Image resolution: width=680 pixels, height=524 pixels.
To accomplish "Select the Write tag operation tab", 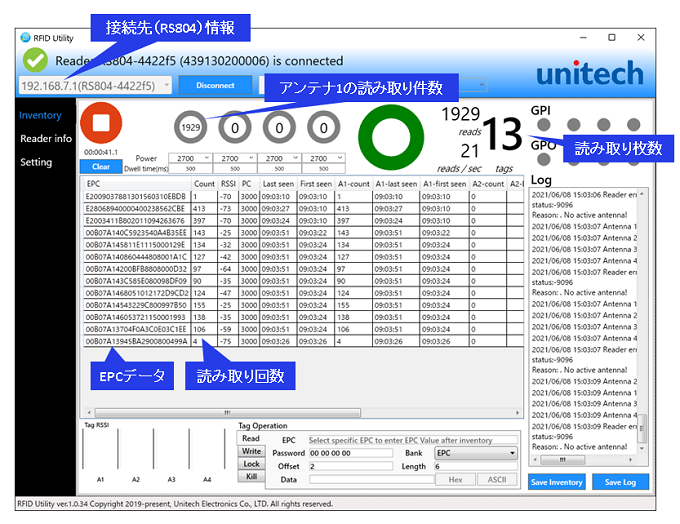I will 252,451.
